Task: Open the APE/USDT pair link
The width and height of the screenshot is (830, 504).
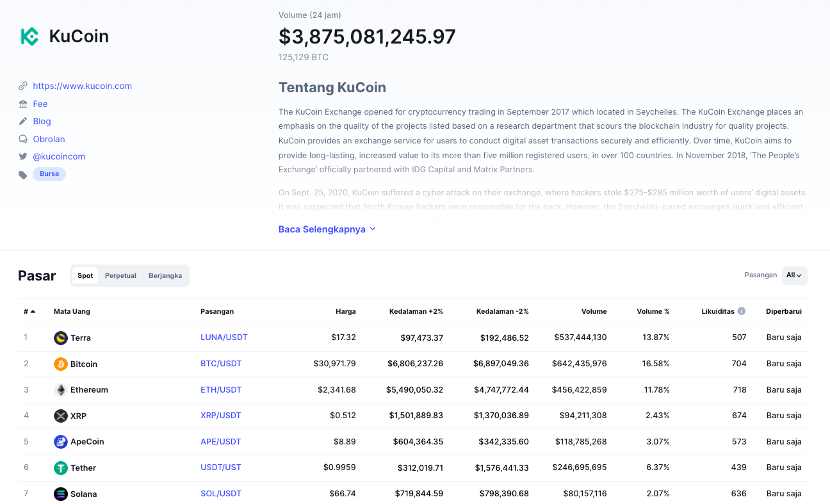Action: tap(221, 442)
